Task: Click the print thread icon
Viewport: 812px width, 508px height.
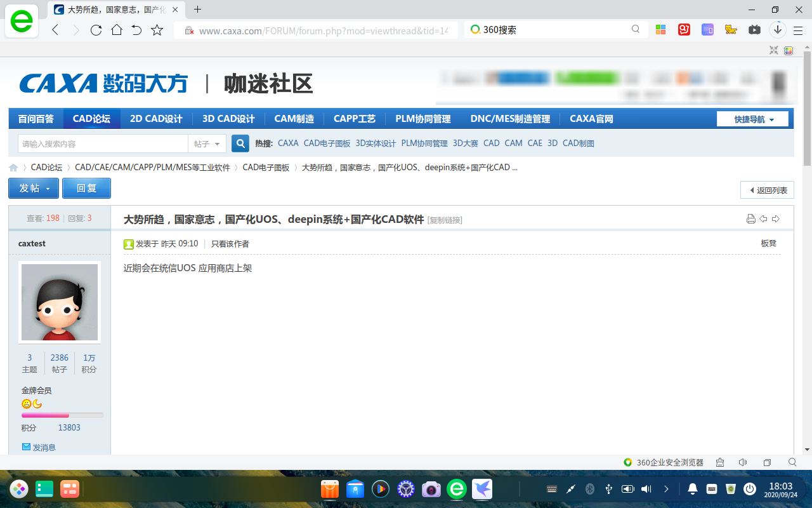Action: pyautogui.click(x=751, y=219)
